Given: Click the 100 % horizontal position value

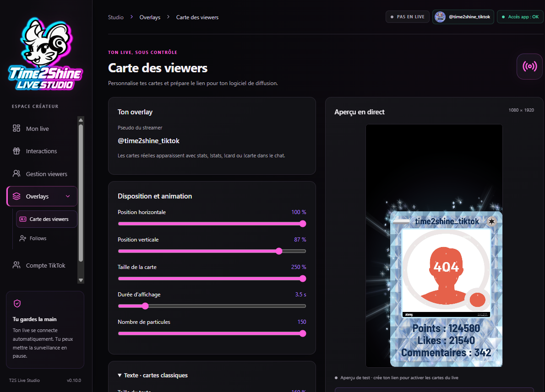Looking at the screenshot, I should pyautogui.click(x=299, y=212).
